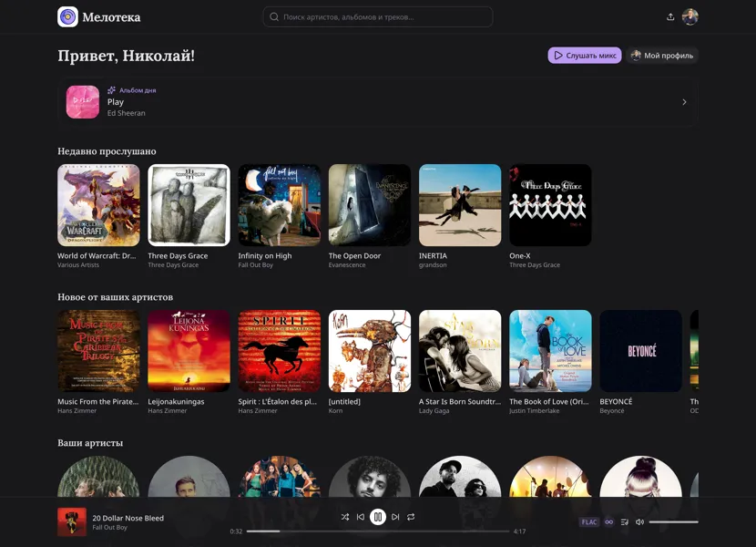
Task: Toggle the FLAC quality badge
Action: pyautogui.click(x=587, y=521)
